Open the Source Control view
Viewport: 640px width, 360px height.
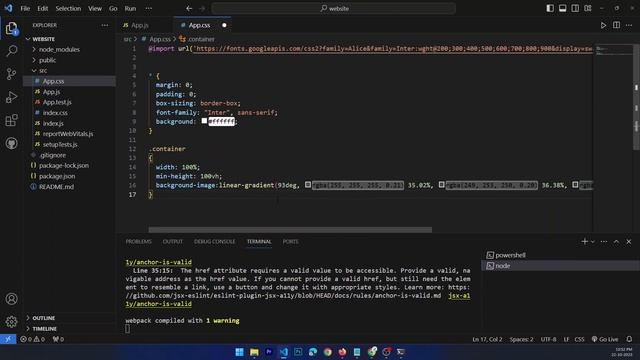tap(11, 74)
